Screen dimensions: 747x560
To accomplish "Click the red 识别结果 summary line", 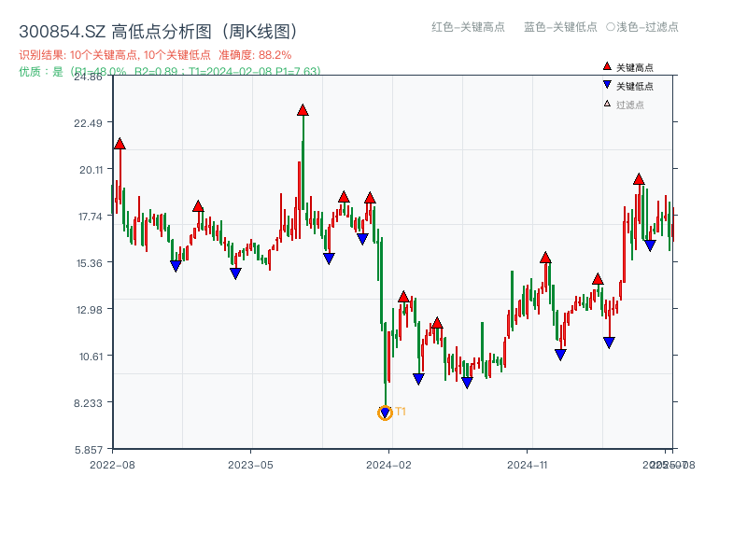I will 155,55.
